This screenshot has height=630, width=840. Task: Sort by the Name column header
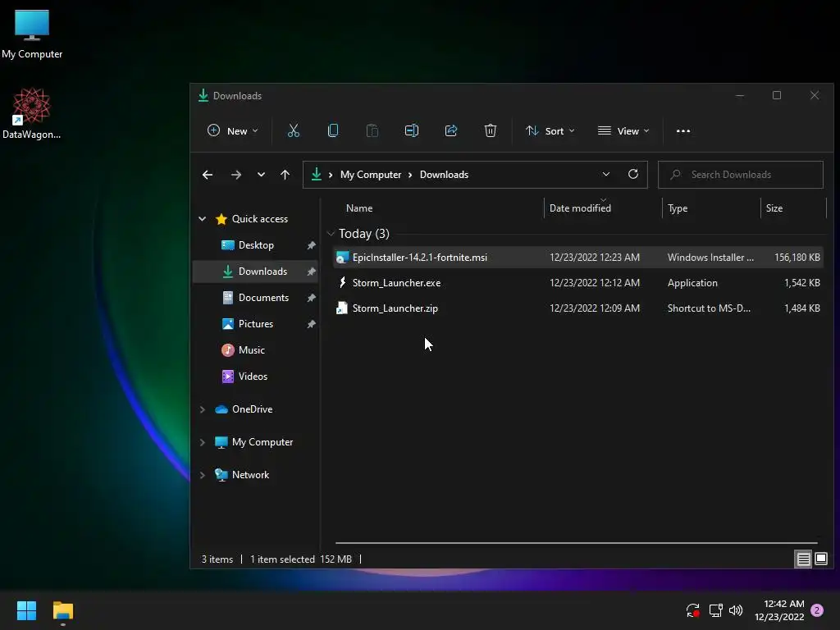[359, 208]
